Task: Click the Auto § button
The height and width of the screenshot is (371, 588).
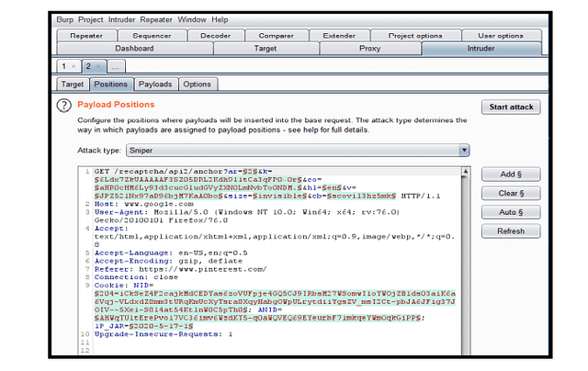Action: (511, 212)
